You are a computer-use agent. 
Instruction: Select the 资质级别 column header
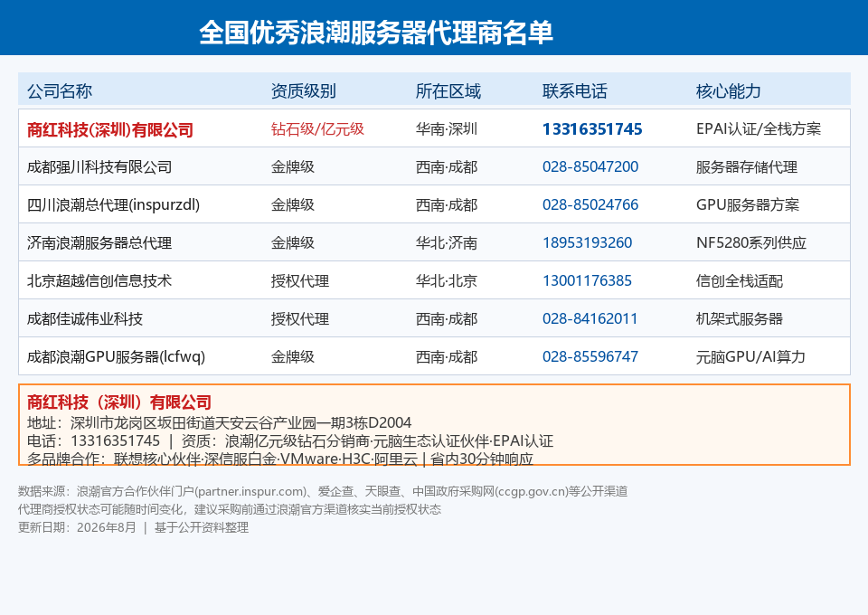click(304, 90)
